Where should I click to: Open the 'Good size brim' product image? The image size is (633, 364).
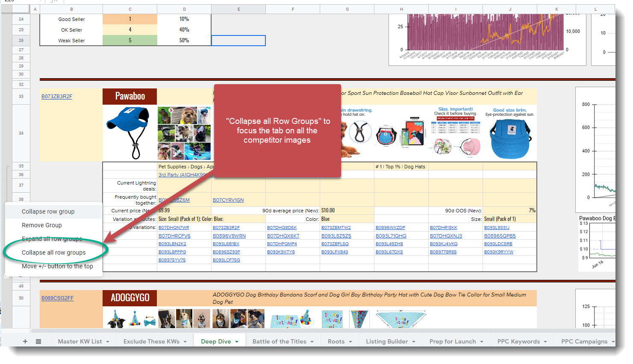click(x=510, y=133)
